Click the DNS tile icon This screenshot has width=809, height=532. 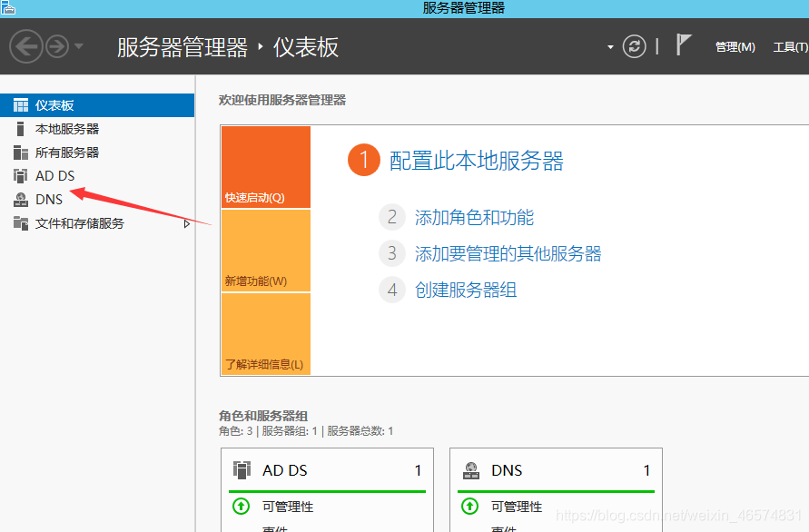point(470,470)
